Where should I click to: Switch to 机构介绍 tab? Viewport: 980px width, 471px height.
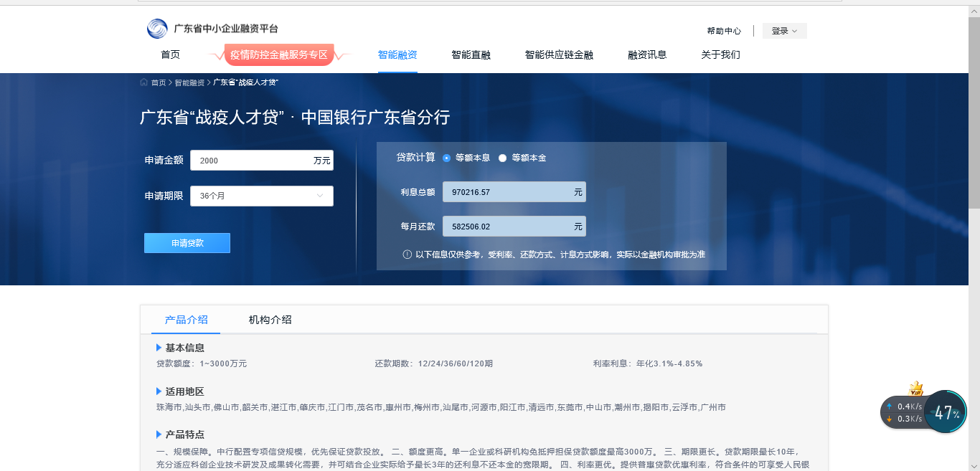click(270, 320)
